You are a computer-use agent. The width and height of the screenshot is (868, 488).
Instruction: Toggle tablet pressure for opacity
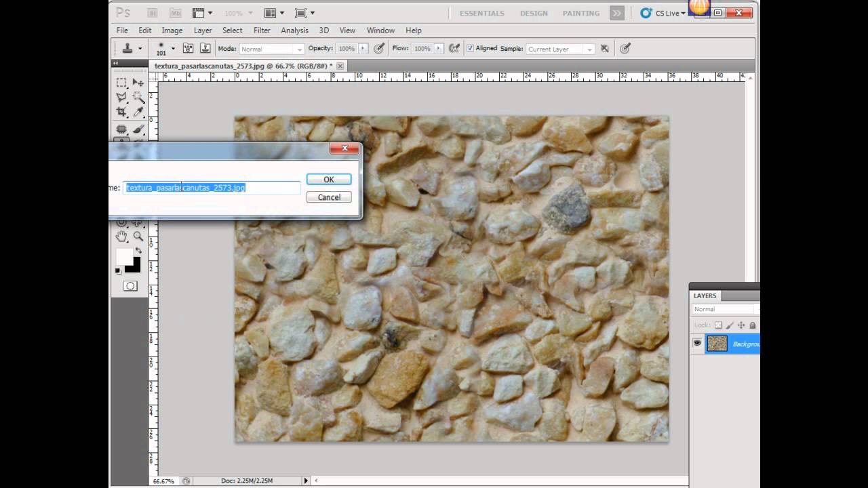[379, 48]
